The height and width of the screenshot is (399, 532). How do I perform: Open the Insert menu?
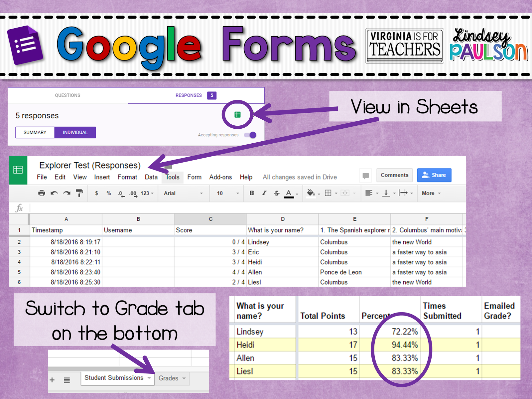[102, 177]
